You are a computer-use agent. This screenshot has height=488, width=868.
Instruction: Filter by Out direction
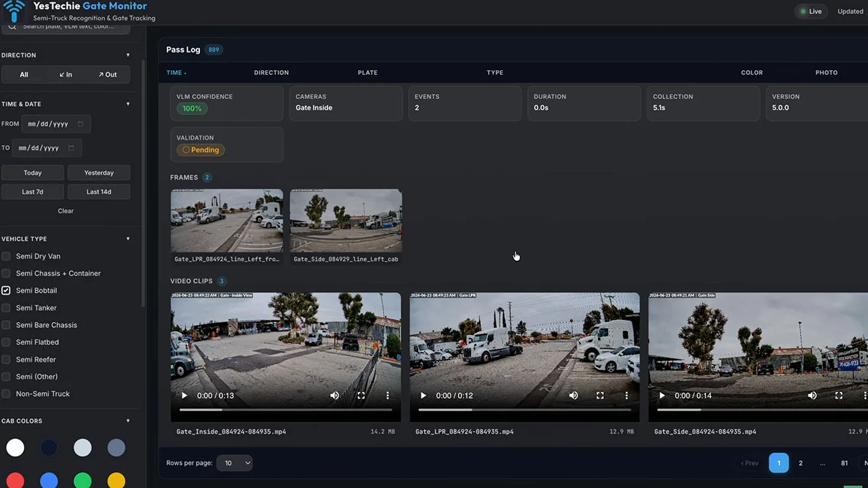(107, 75)
